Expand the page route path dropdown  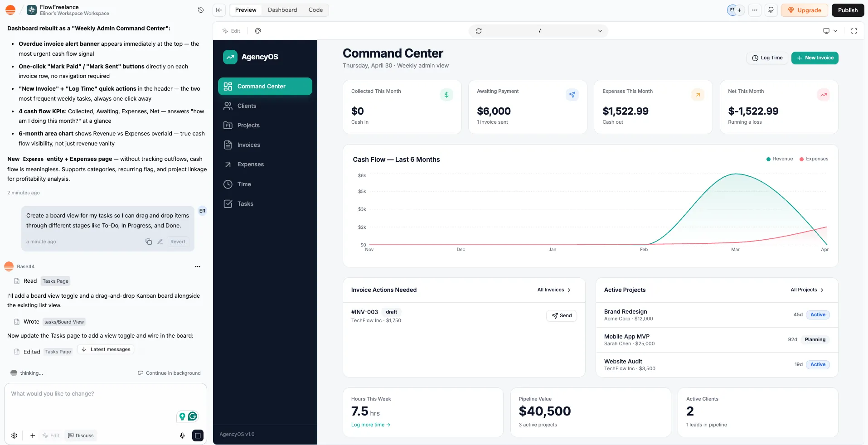click(600, 31)
